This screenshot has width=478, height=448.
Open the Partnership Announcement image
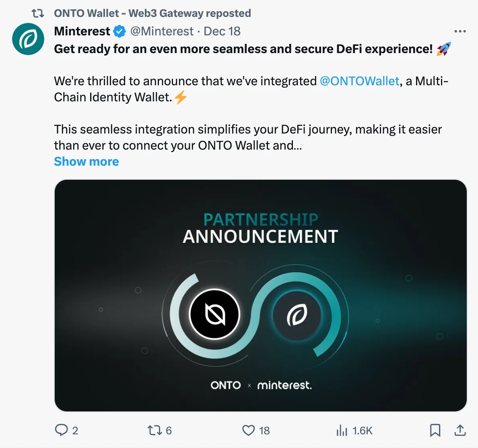pyautogui.click(x=260, y=295)
